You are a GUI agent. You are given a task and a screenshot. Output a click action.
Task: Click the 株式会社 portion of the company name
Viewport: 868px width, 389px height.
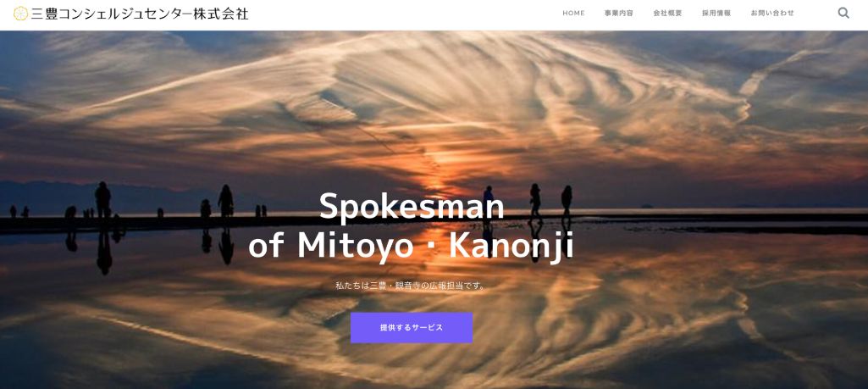[x=221, y=14]
